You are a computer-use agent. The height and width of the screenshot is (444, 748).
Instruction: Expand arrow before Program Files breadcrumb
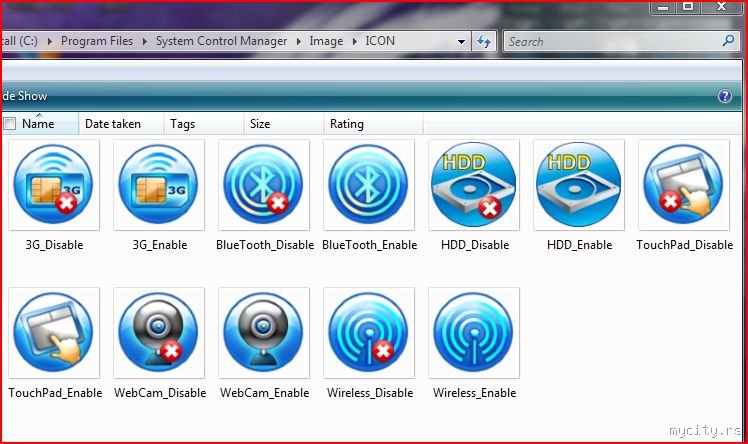pyautogui.click(x=50, y=41)
